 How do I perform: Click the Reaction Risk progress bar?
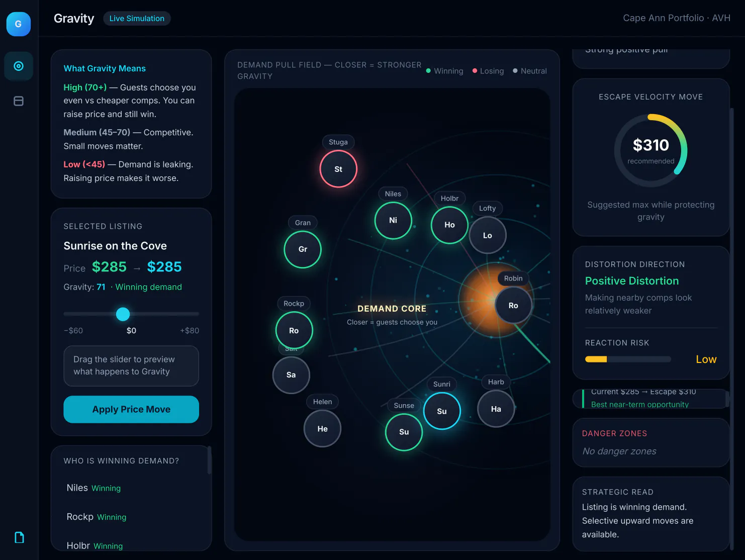[x=628, y=359]
